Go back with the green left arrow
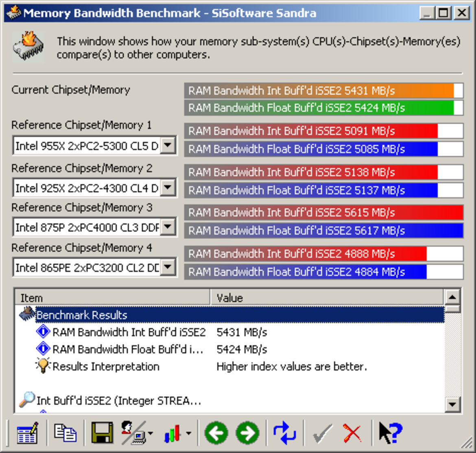Viewport: 476px width, 453px height. point(216,433)
